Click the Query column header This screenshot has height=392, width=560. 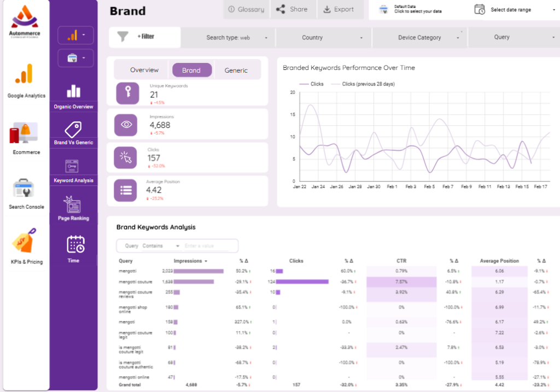126,261
